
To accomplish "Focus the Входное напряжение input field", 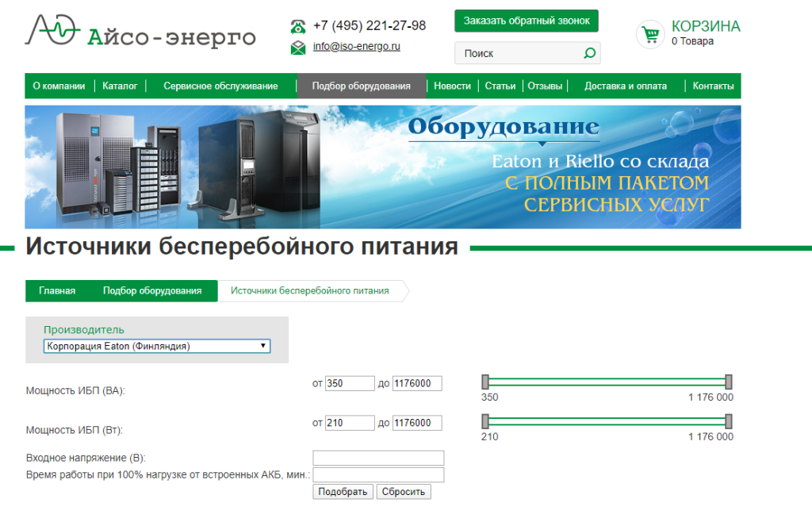I will 378,458.
